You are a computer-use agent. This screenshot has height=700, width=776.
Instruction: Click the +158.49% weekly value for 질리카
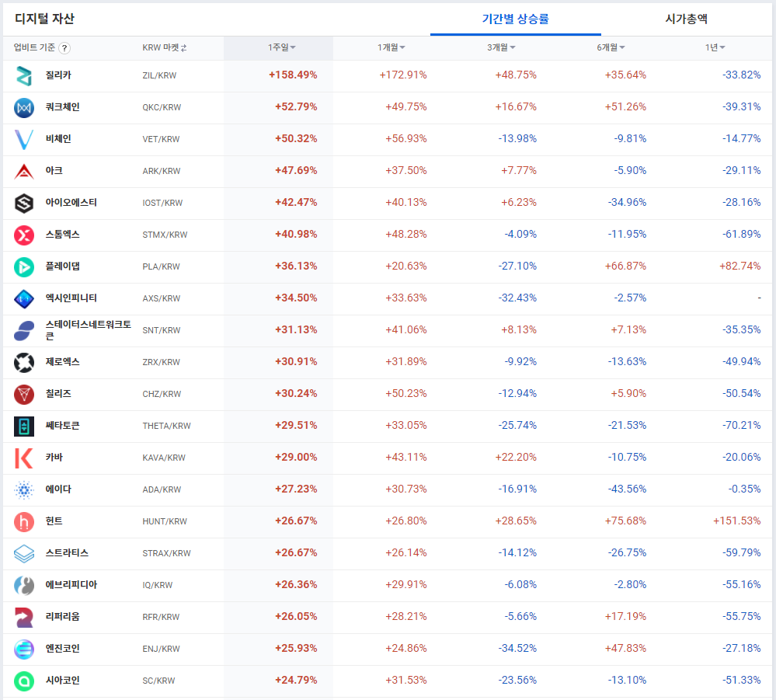tap(293, 75)
